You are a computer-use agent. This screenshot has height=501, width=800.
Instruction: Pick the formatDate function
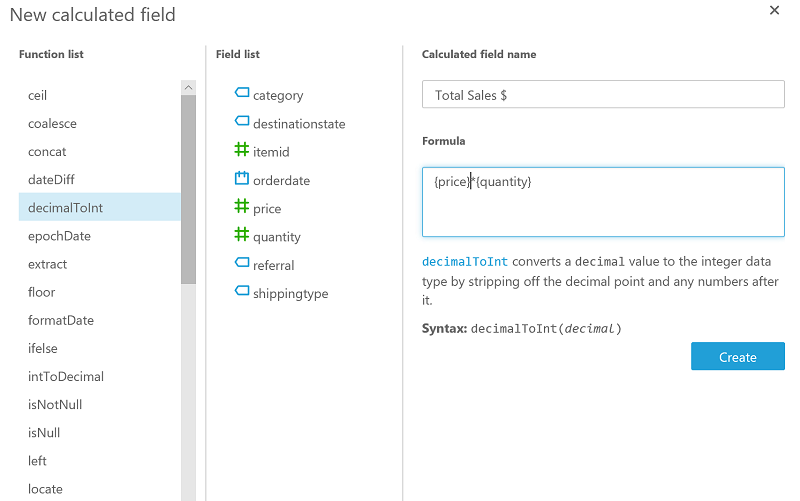coord(61,321)
